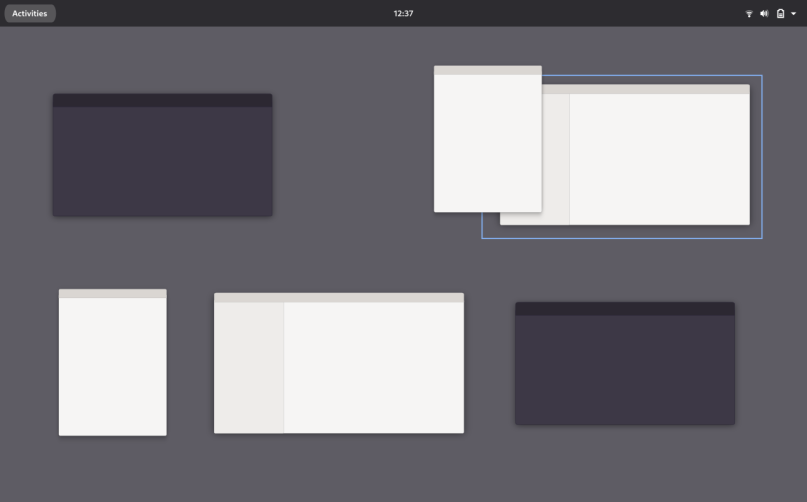Select the dark window thumbnail at bottom right
The image size is (807, 502).
click(x=624, y=369)
